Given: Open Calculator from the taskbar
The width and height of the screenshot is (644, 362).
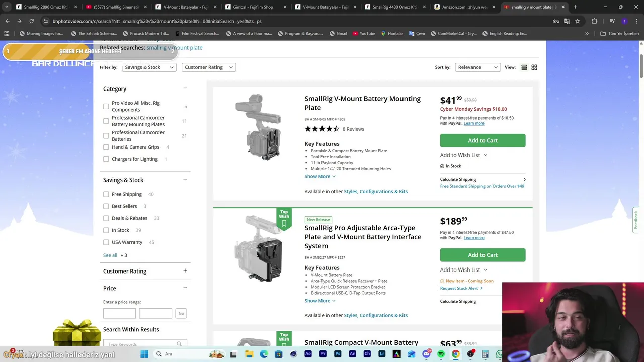Looking at the screenshot, I should tap(485, 354).
